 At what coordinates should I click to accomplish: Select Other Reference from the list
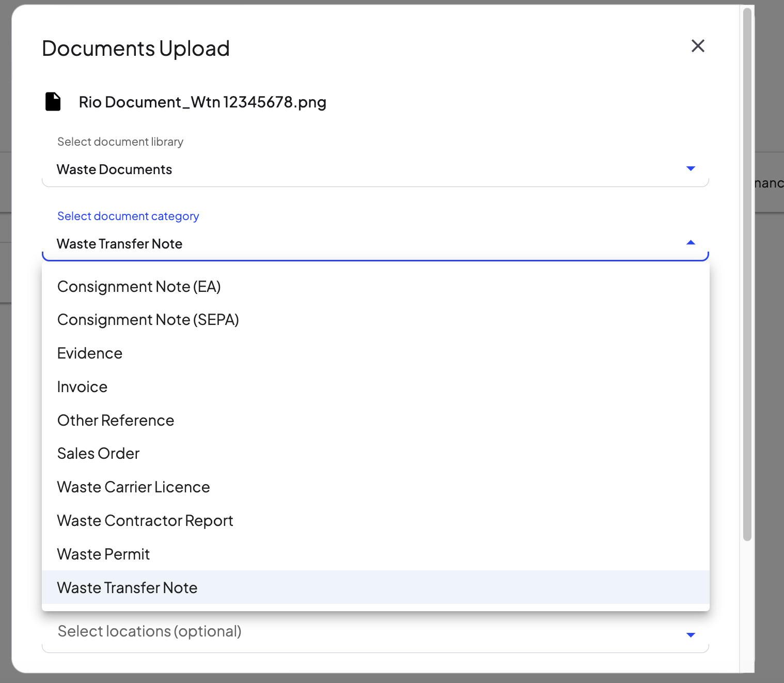click(115, 420)
